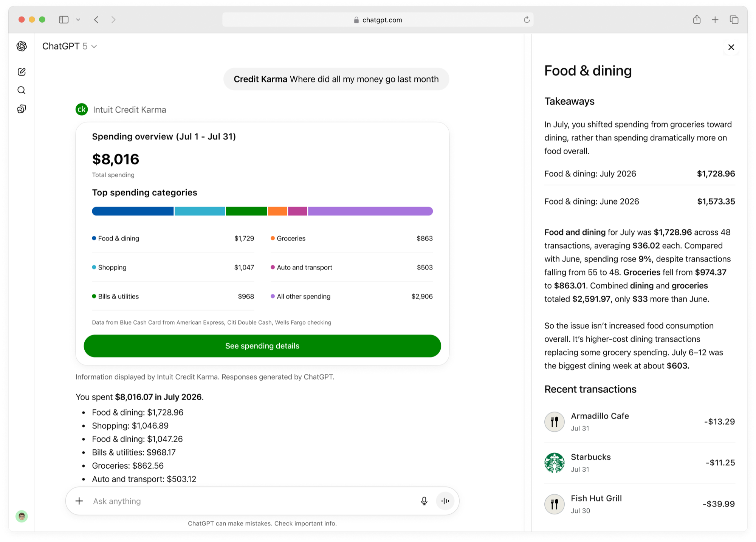756x542 pixels.
Task: Toggle the Safari sidebar icon
Action: tap(64, 20)
